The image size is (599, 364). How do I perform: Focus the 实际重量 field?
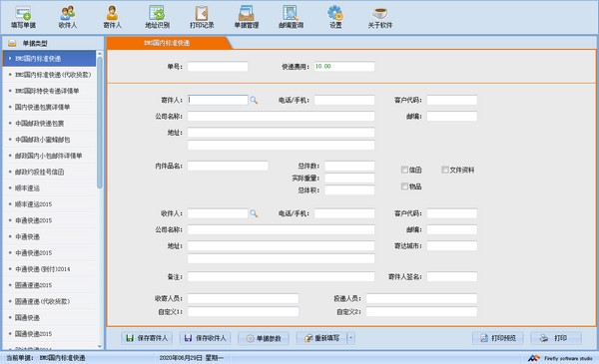pos(349,179)
